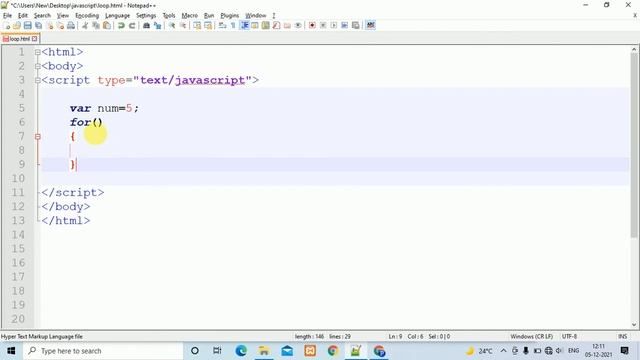Click the Close All toolbar icon

[x=60, y=25]
